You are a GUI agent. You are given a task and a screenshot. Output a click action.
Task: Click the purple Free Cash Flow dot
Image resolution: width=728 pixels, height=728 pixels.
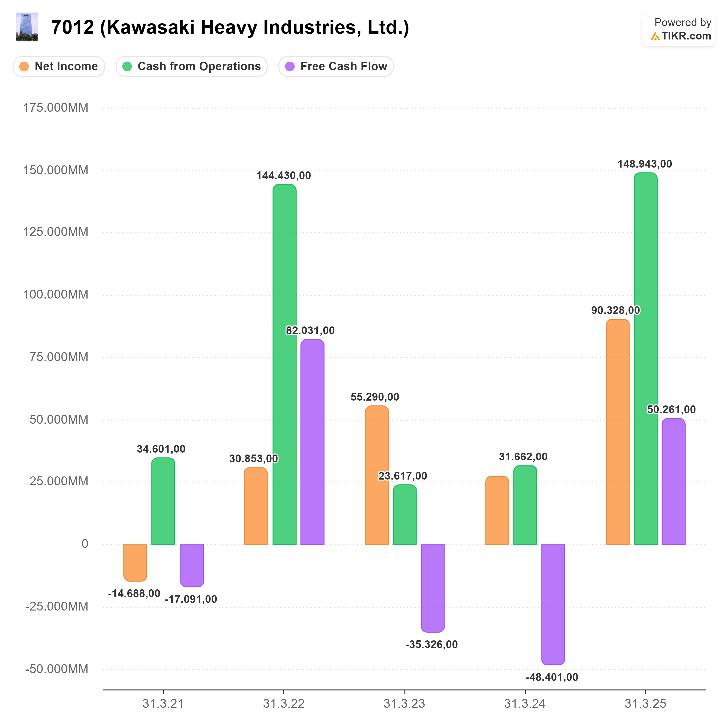coord(290,67)
